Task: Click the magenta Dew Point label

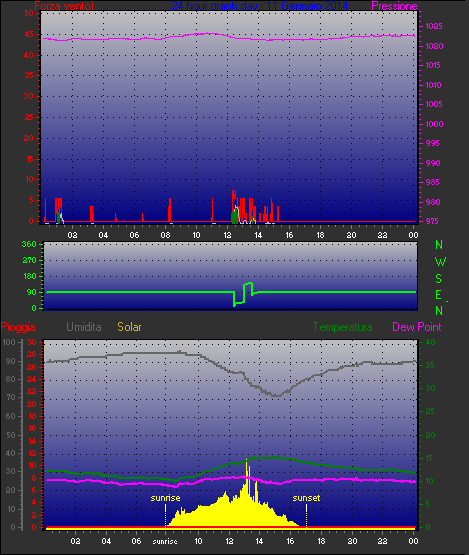Action: point(417,327)
